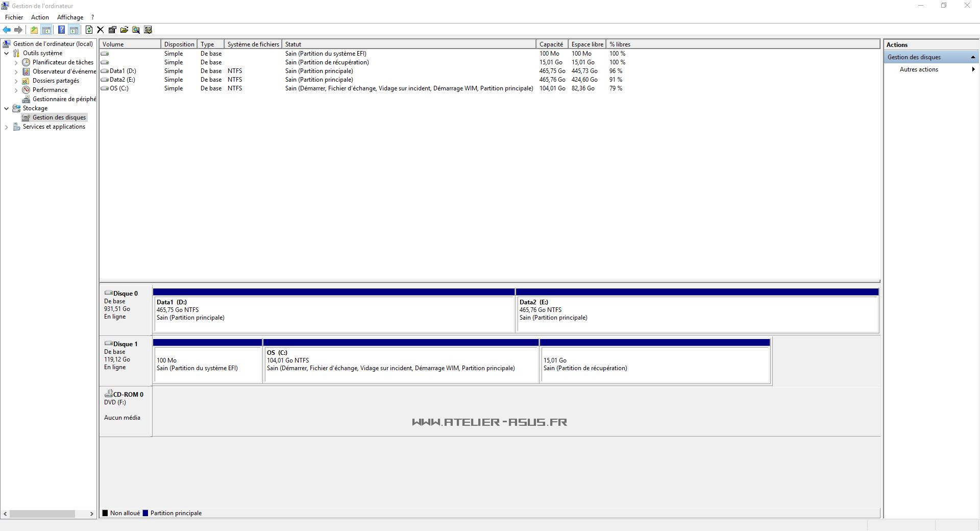Click the Open folder toolbar icon
Image resolution: width=980 pixels, height=531 pixels.
(x=124, y=30)
